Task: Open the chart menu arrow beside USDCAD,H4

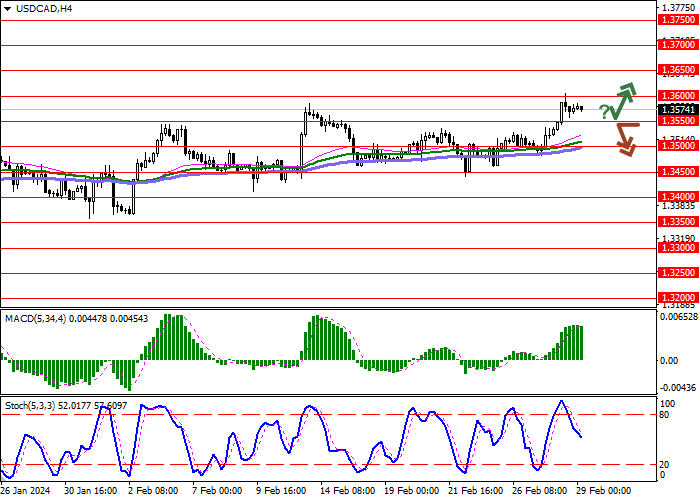Action: click(x=8, y=9)
